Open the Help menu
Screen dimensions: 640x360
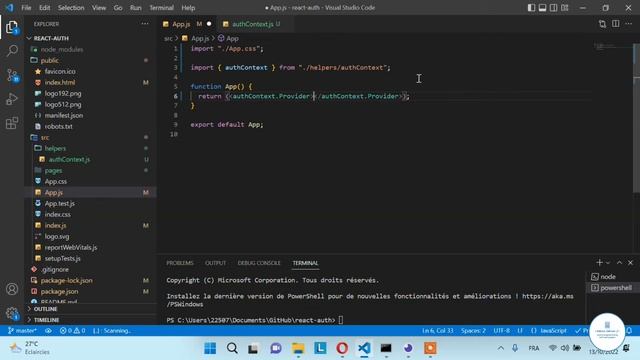[188, 8]
